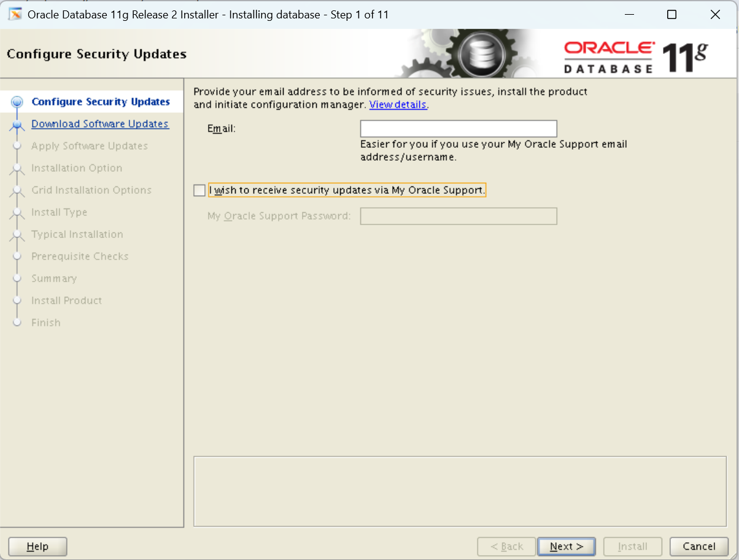This screenshot has height=560, width=739.
Task: Cancel the Oracle installation
Action: pos(698,546)
